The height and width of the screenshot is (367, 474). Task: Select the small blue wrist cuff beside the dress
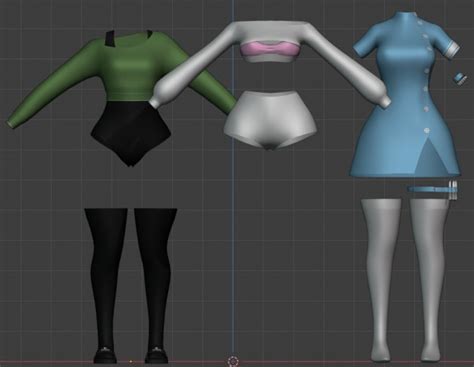pyautogui.click(x=461, y=79)
